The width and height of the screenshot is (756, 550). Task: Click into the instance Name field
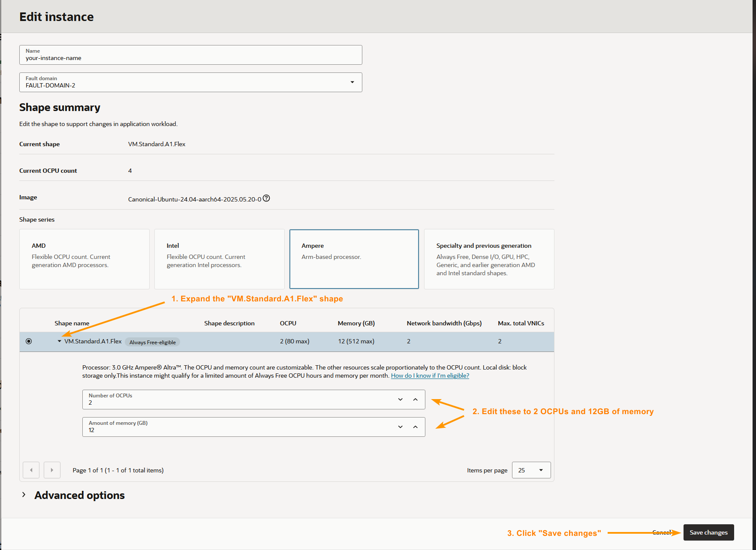(191, 55)
